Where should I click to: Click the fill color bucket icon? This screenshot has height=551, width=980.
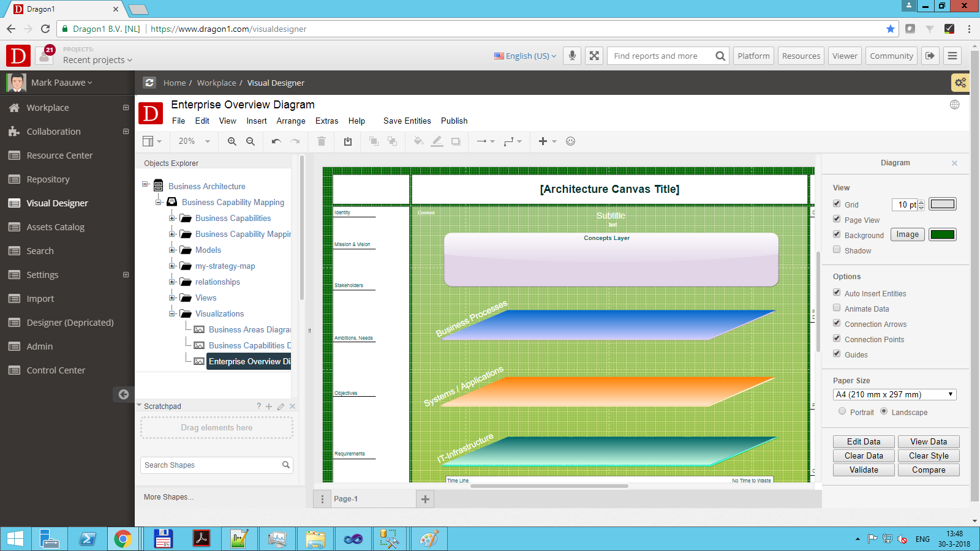418,141
